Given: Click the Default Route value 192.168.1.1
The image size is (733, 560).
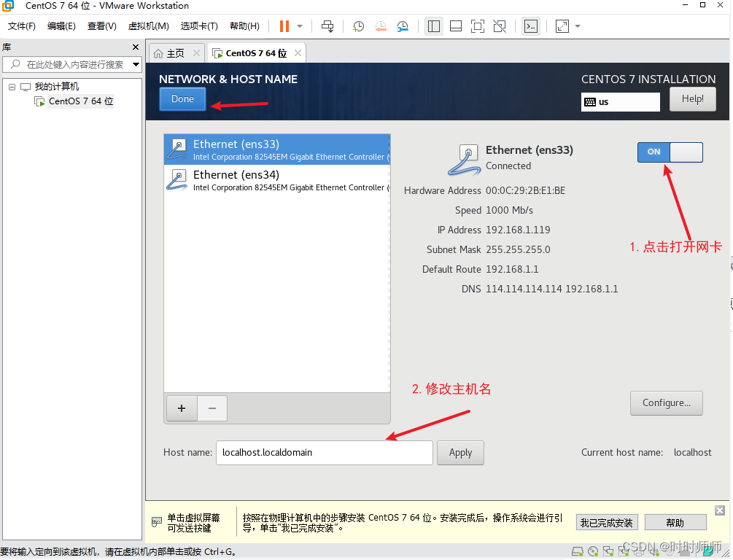Looking at the screenshot, I should 512,269.
